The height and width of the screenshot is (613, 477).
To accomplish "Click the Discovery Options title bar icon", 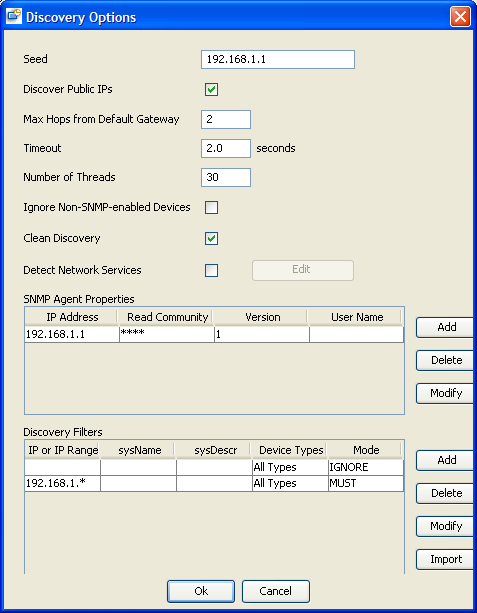I will tap(14, 16).
